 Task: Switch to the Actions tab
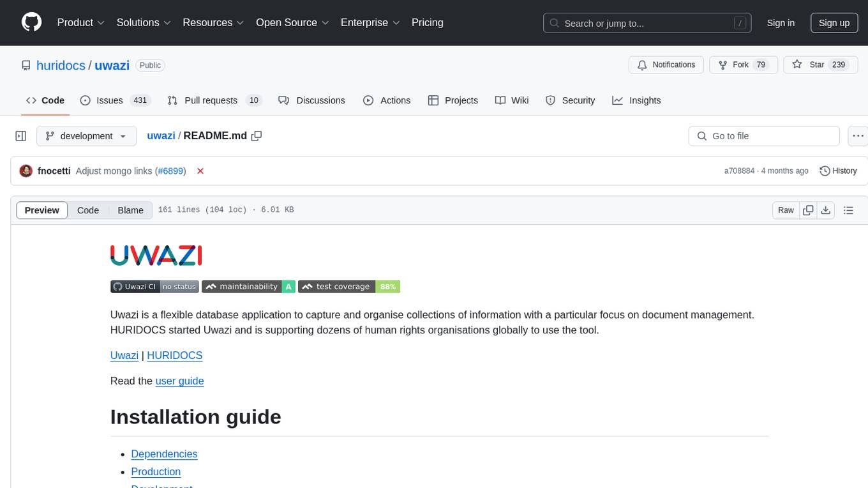[x=387, y=100]
